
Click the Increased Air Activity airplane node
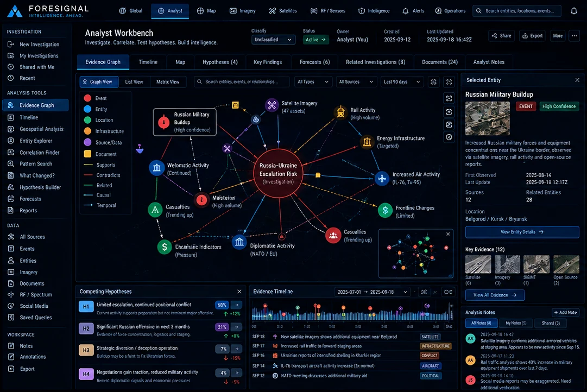click(x=382, y=178)
